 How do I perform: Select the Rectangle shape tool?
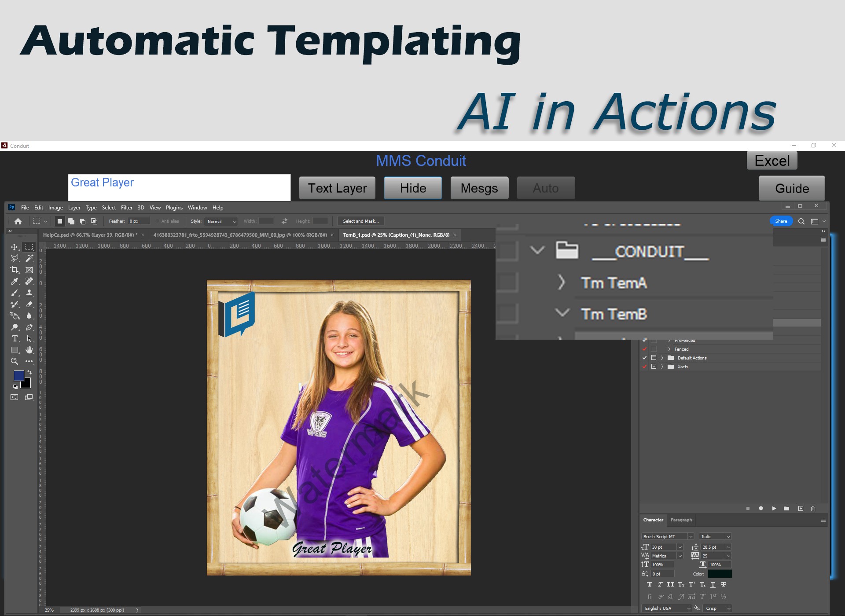click(15, 350)
